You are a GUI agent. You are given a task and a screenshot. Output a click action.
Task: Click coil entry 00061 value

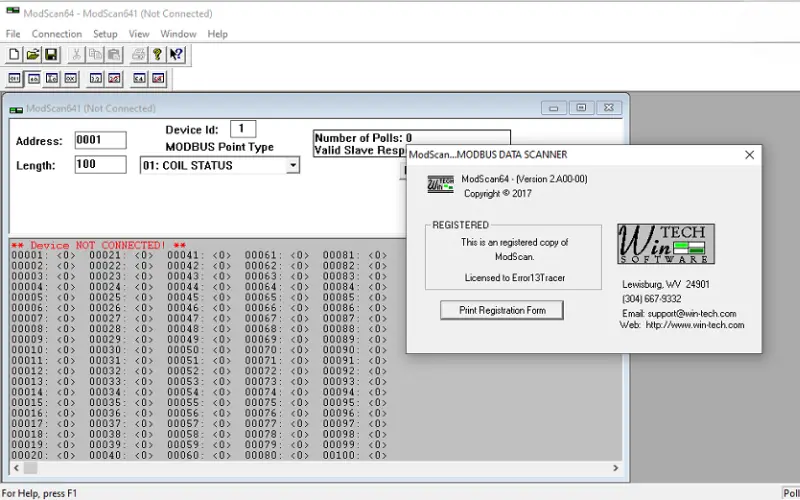point(299,255)
